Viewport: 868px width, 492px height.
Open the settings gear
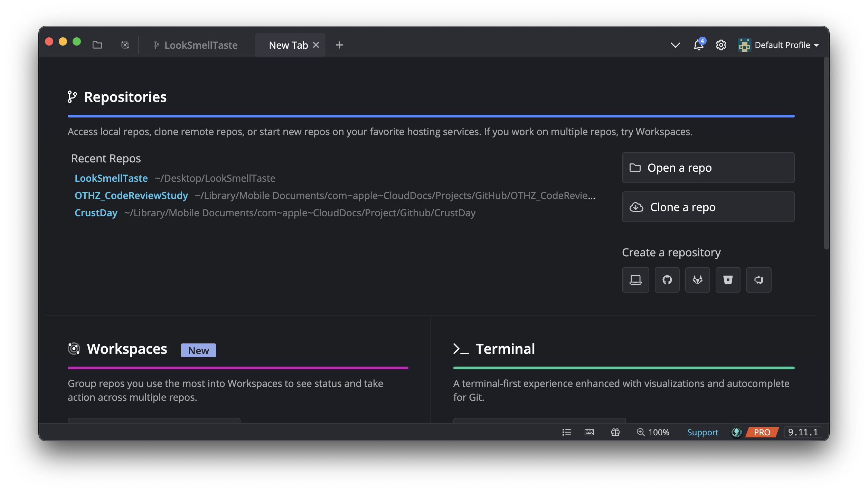(721, 45)
